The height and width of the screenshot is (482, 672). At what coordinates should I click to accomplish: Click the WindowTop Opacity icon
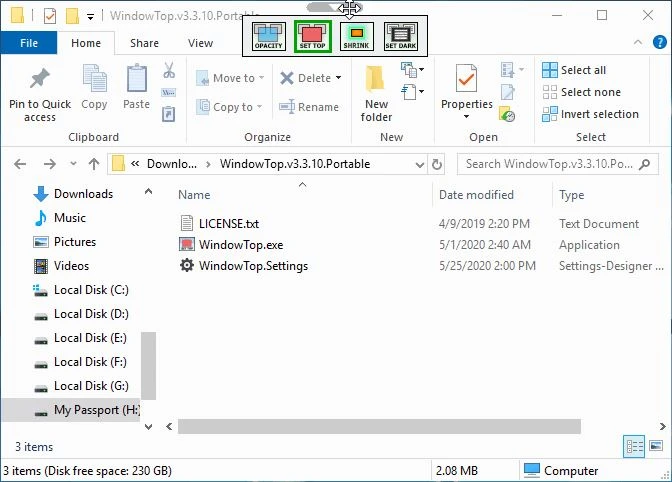coord(267,37)
